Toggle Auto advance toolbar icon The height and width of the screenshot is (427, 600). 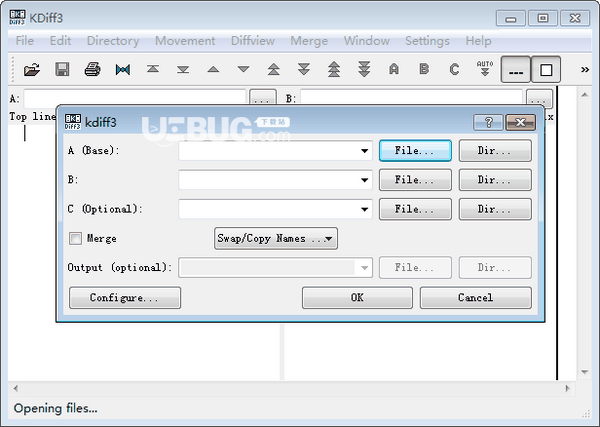[x=485, y=69]
